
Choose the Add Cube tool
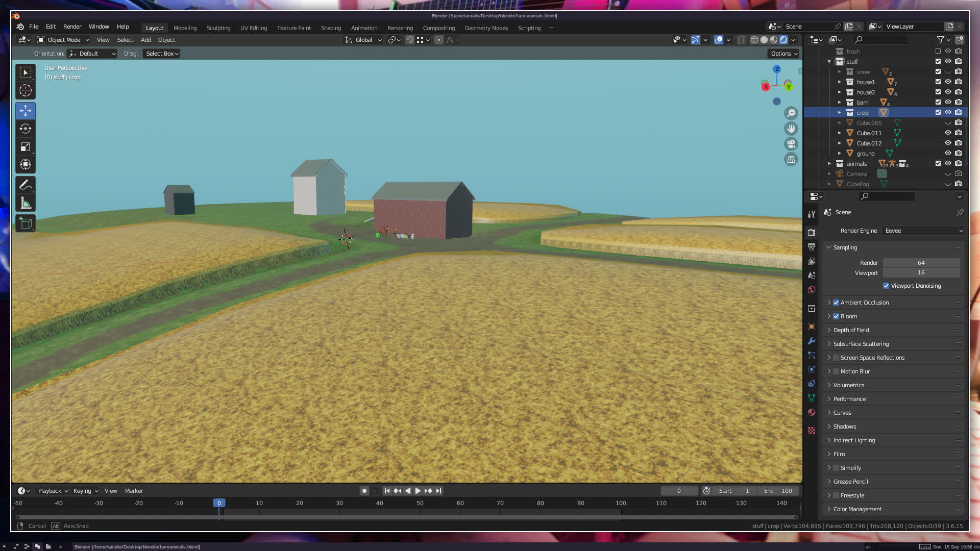[x=25, y=223]
